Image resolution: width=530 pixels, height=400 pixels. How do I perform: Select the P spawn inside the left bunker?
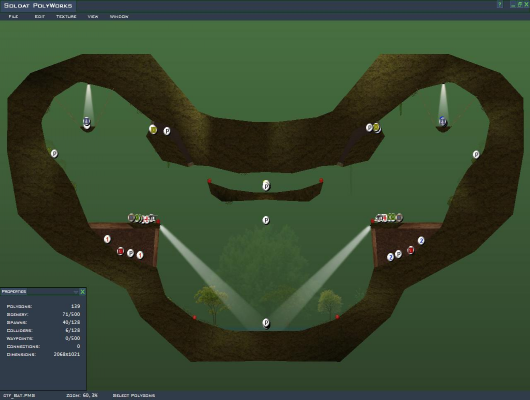tap(130, 253)
